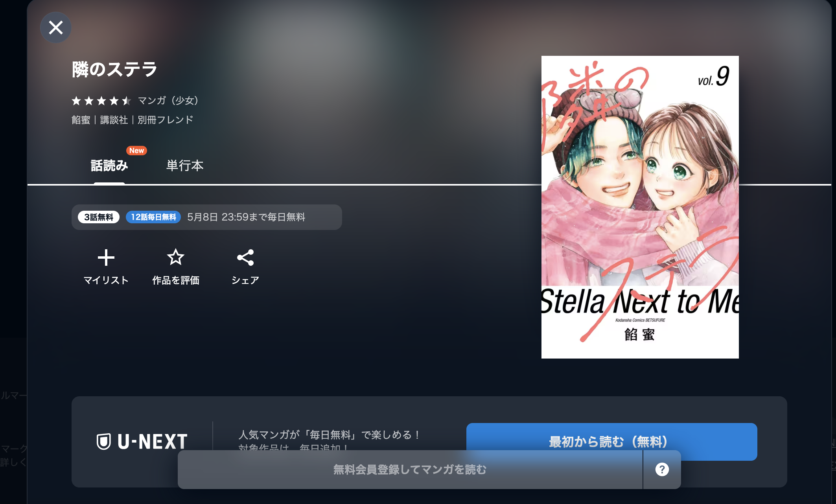
Task: Click the author name 餡蜜 link
Action: click(81, 120)
